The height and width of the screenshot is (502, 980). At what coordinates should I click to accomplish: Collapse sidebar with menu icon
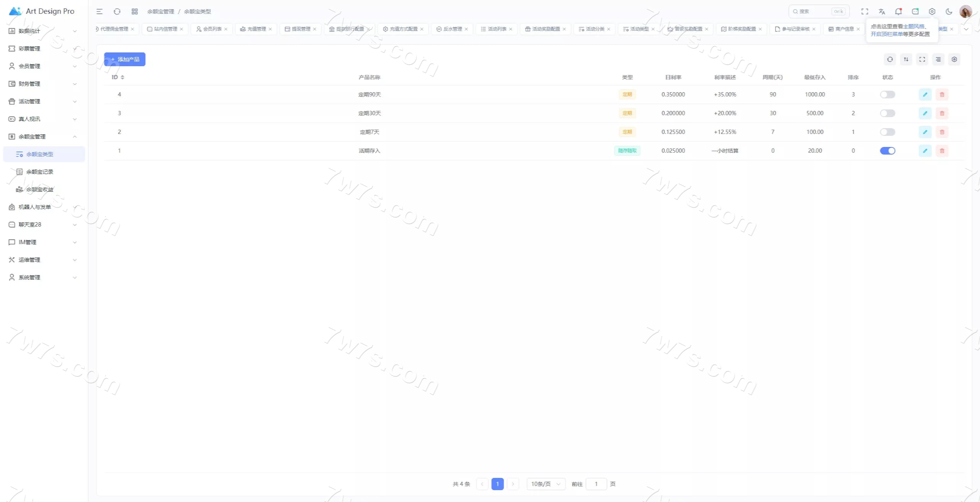(x=100, y=11)
